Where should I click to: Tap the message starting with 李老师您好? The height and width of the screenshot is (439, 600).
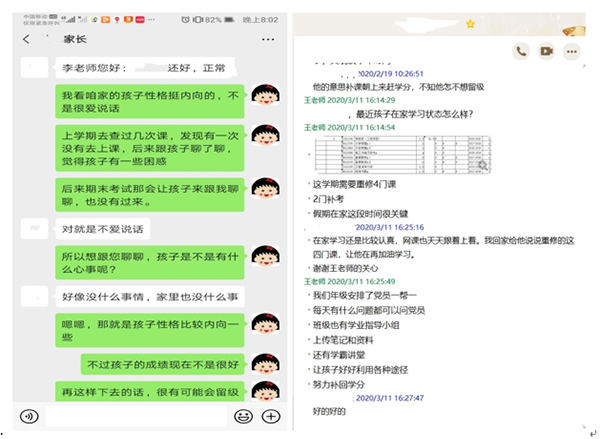145,68
